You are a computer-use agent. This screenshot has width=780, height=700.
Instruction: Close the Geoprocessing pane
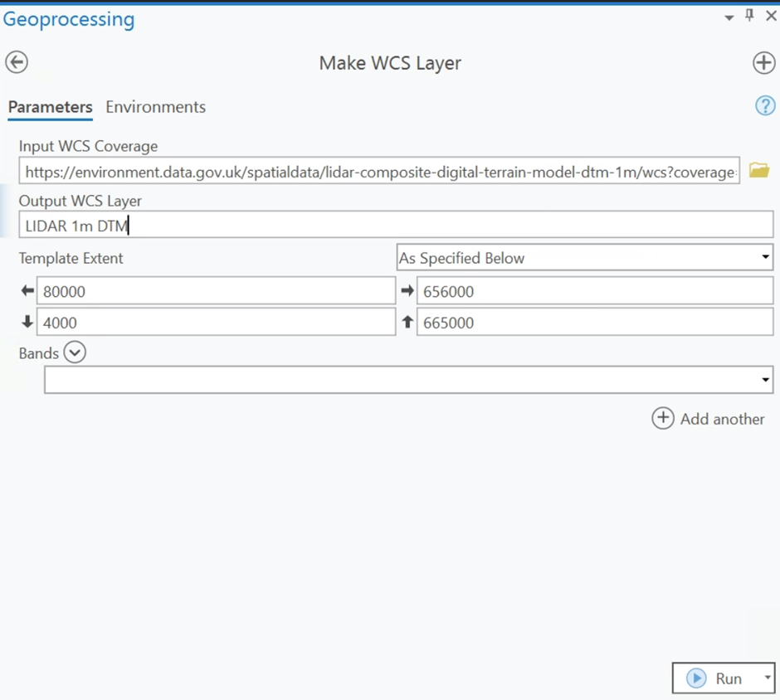pyautogui.click(x=770, y=16)
